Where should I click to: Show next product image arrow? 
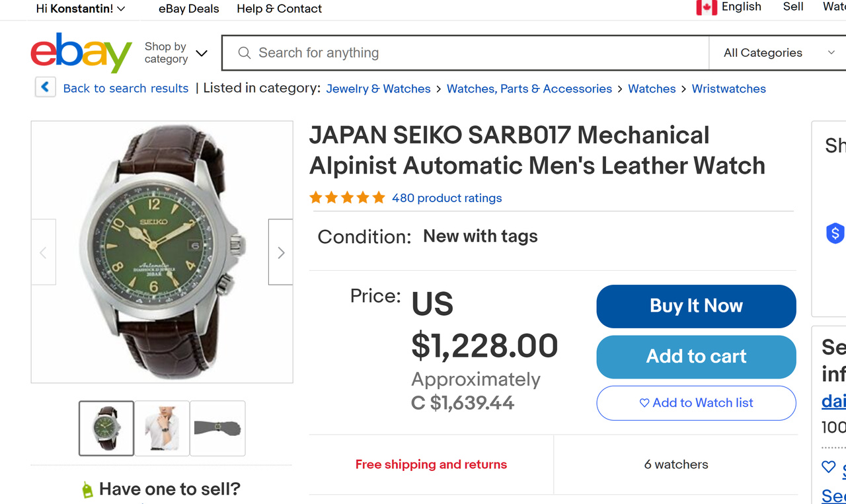[281, 252]
